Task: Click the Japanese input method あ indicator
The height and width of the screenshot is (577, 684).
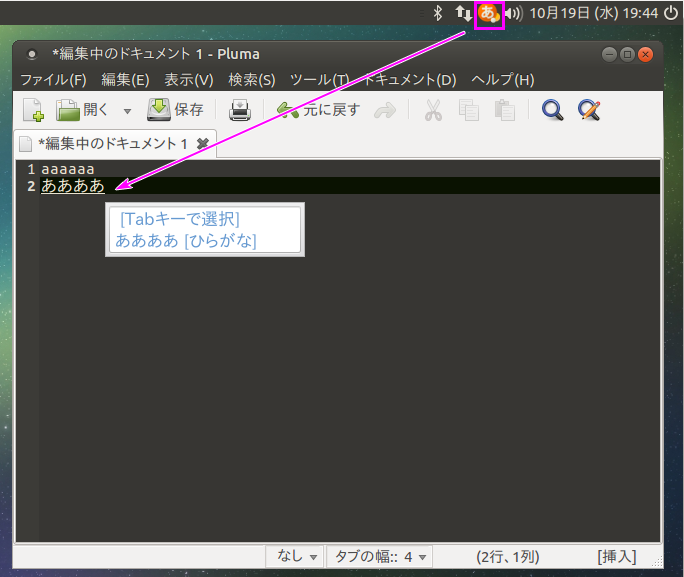Action: point(489,14)
